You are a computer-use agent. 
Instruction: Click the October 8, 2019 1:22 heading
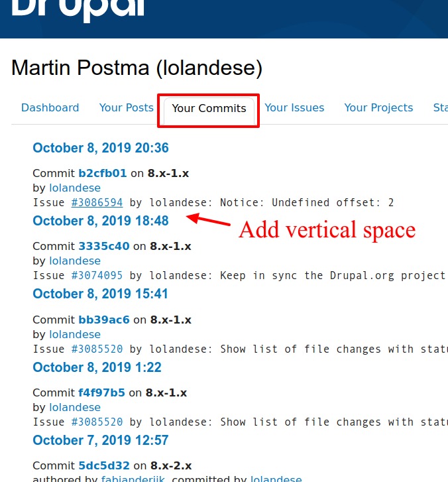97,367
